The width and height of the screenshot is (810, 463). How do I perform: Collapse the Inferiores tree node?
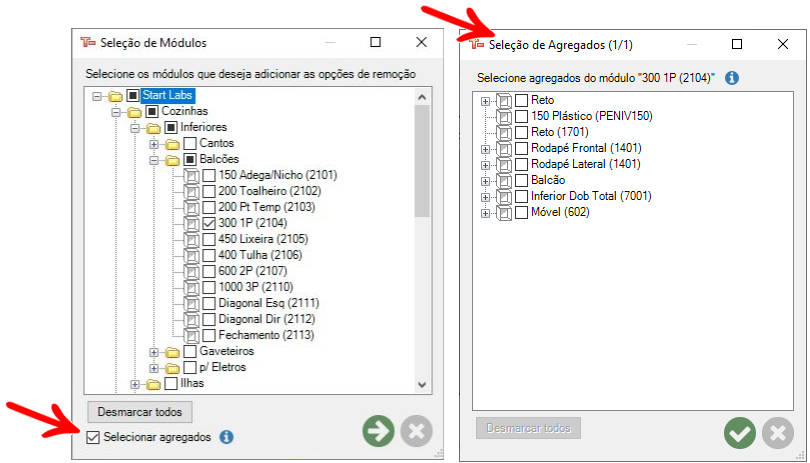tap(135, 128)
